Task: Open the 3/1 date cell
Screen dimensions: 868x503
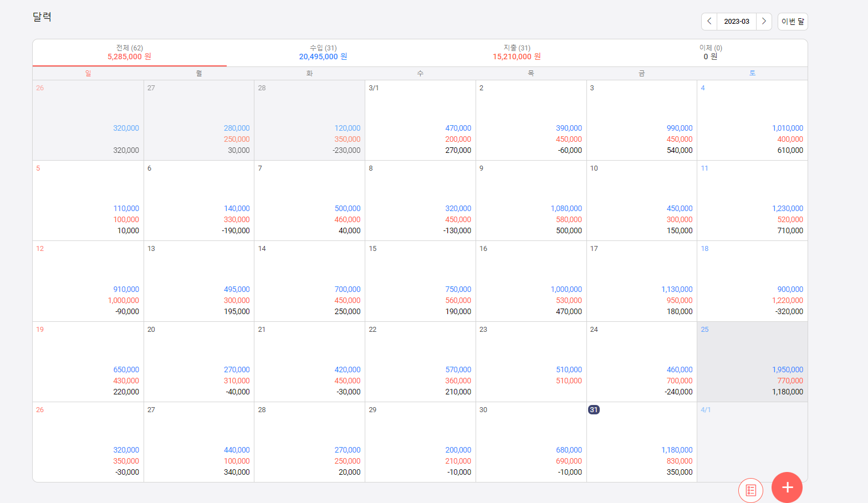Action: tap(420, 120)
